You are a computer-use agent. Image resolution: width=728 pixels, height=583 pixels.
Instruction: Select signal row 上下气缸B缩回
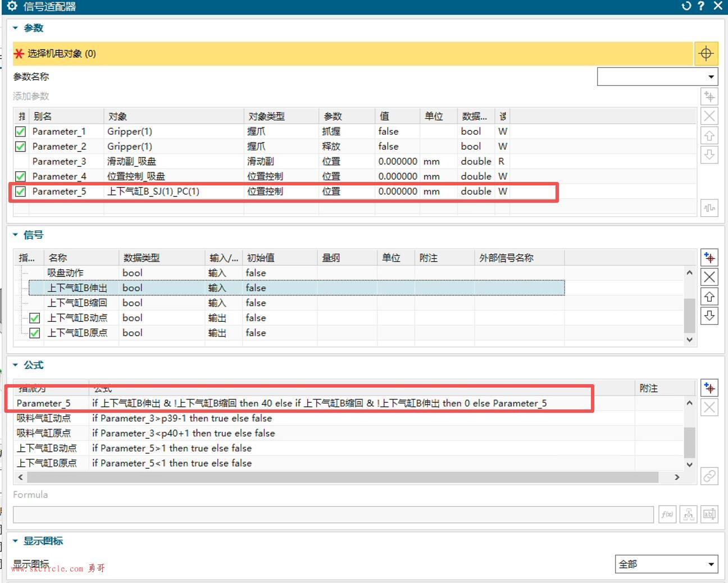297,303
